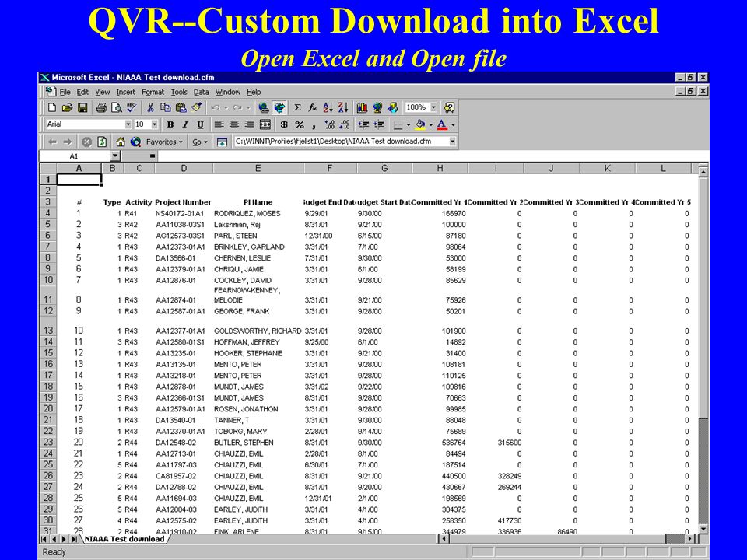
Task: Click the Open file folder icon
Action: 67,107
